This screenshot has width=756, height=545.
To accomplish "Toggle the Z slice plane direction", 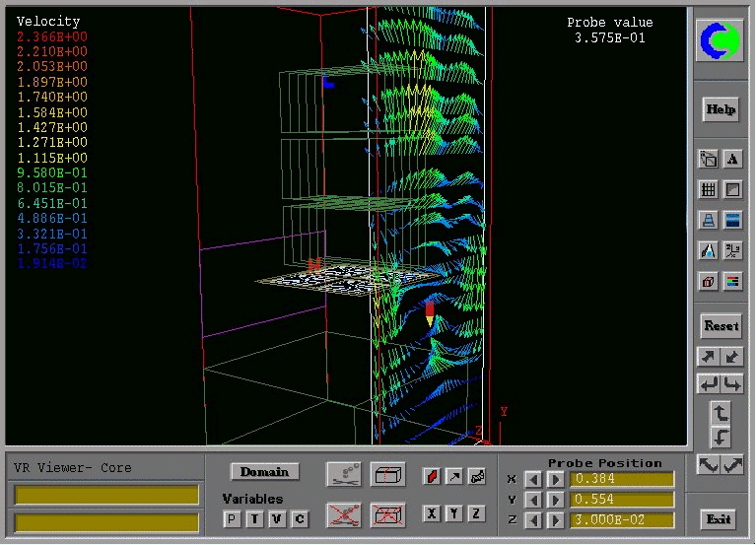I will click(476, 513).
